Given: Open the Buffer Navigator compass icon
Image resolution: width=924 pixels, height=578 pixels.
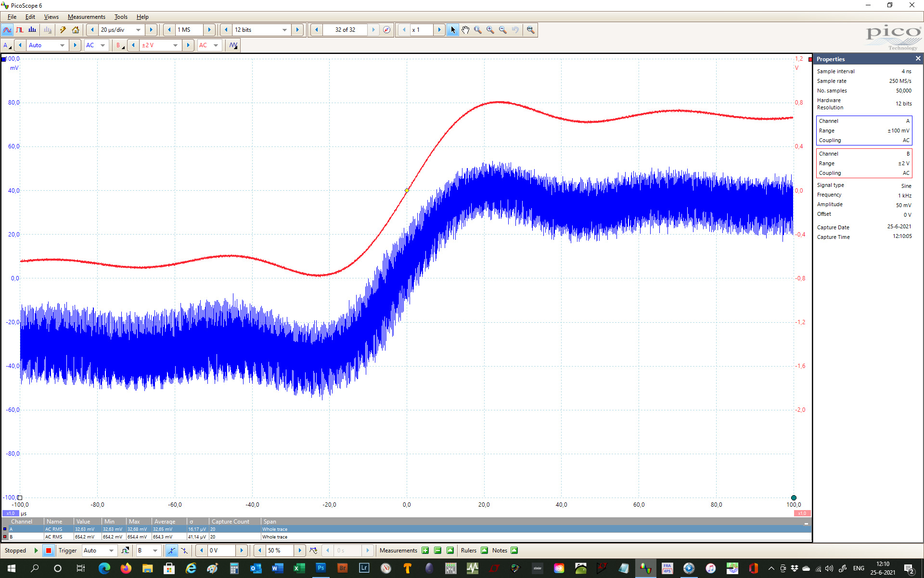Looking at the screenshot, I should (x=386, y=30).
